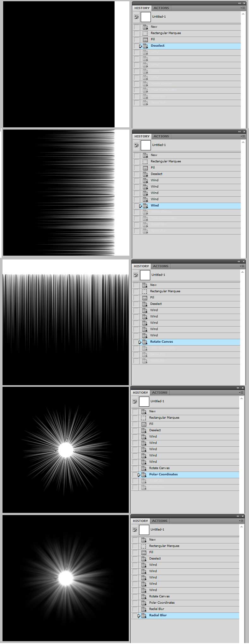Click the New state icon in the bottom History panel
Viewport: 249px width, 644px height.
coord(144,540)
